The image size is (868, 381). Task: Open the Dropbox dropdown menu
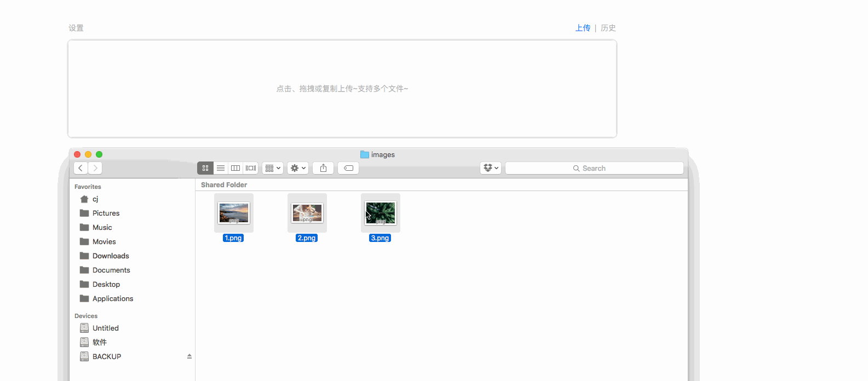pos(491,168)
